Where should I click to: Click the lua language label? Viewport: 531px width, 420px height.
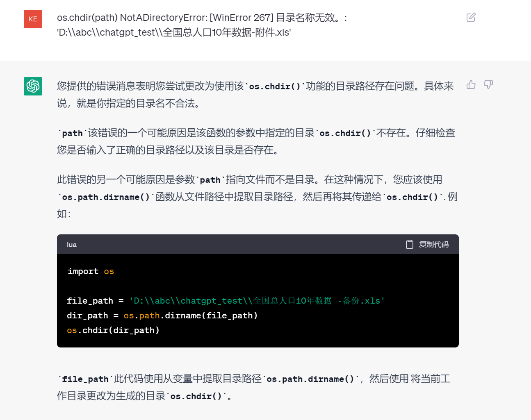[72, 245]
